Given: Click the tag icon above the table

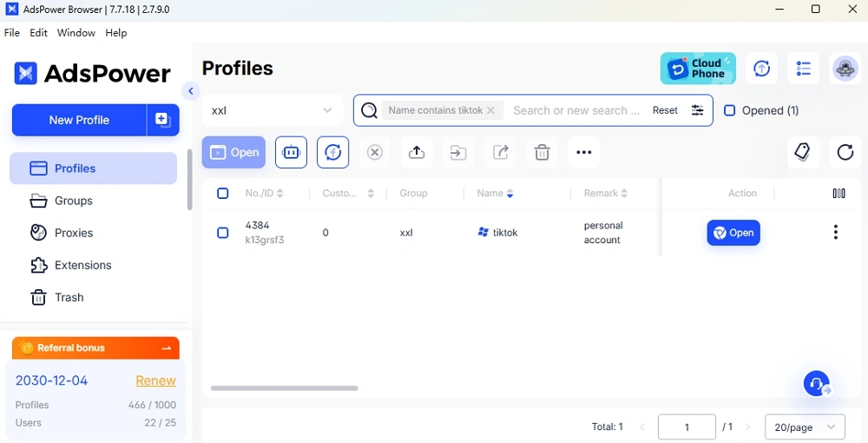Looking at the screenshot, I should coord(802,152).
